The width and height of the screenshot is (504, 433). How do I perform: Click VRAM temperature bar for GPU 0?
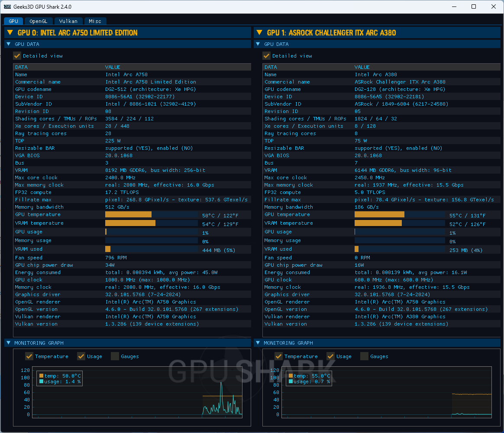pyautogui.click(x=152, y=223)
